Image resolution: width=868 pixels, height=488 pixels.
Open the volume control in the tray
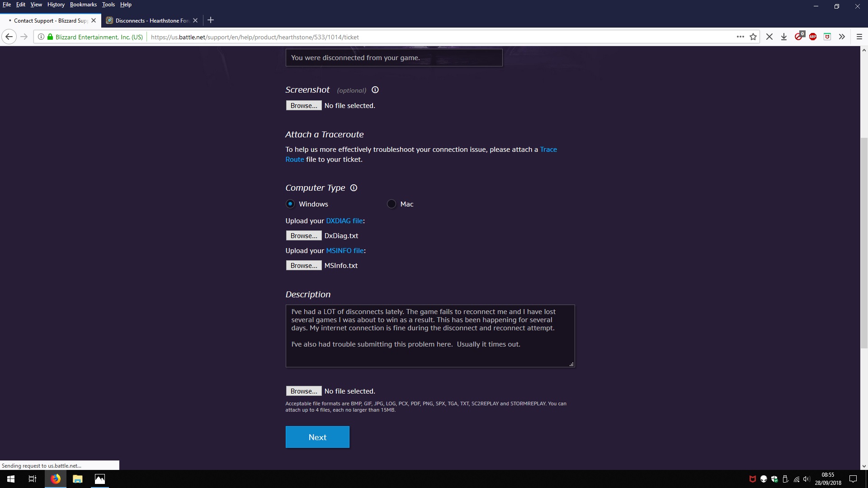[807, 479]
